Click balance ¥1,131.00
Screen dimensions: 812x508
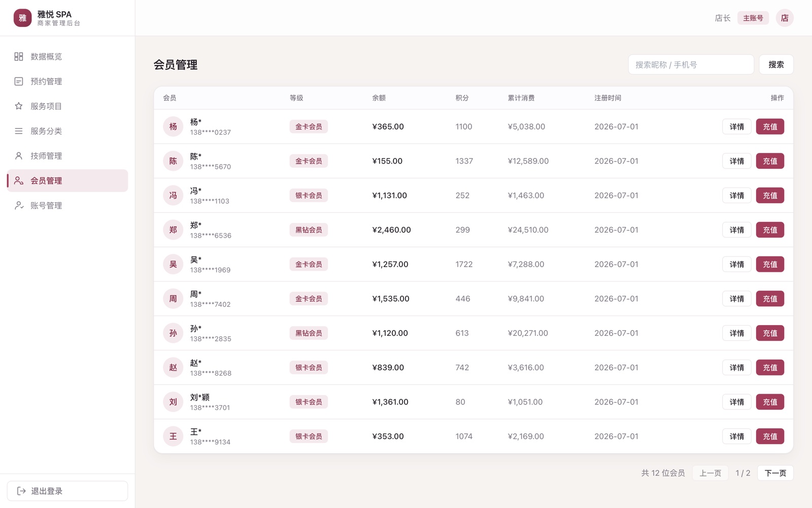(x=390, y=196)
